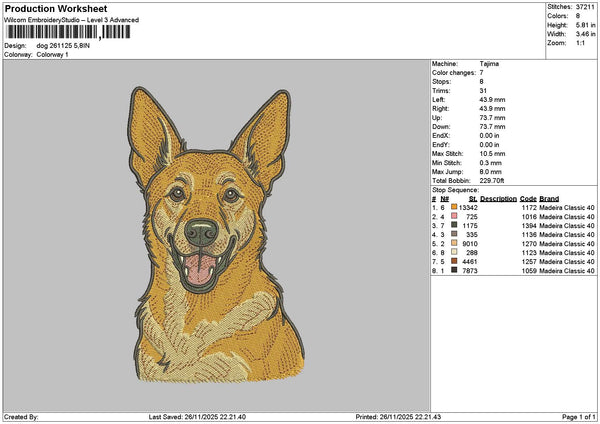Select 'Wilcom EmbroideryStudio – Level 3 Advanced' text
The image size is (600, 424).
[x=72, y=20]
